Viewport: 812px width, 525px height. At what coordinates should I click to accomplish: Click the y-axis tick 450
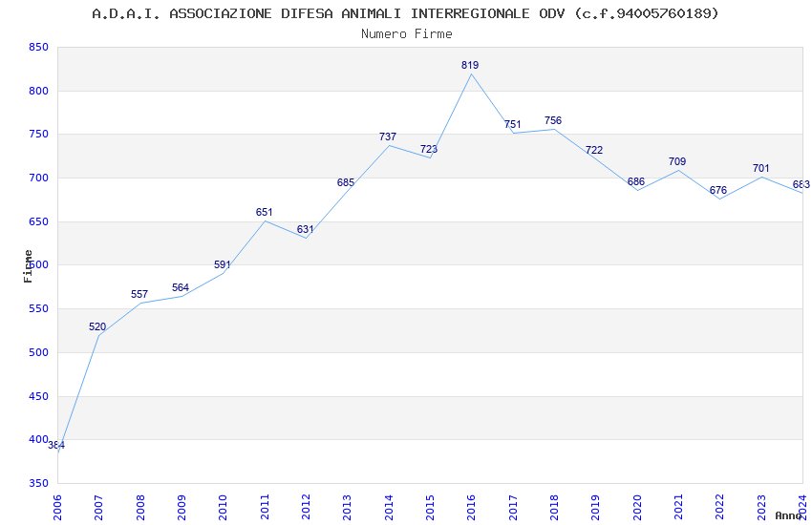[38, 396]
